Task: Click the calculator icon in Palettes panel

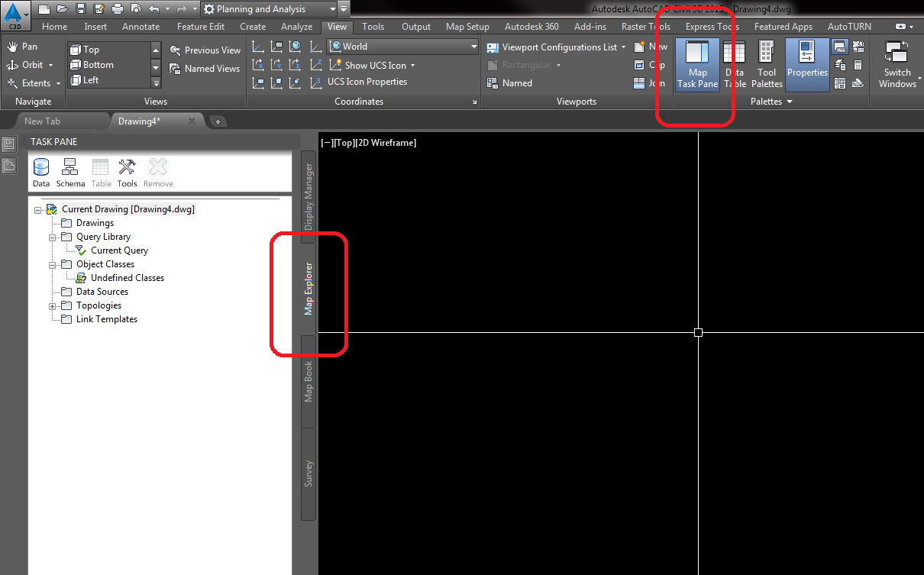Action: (x=858, y=65)
